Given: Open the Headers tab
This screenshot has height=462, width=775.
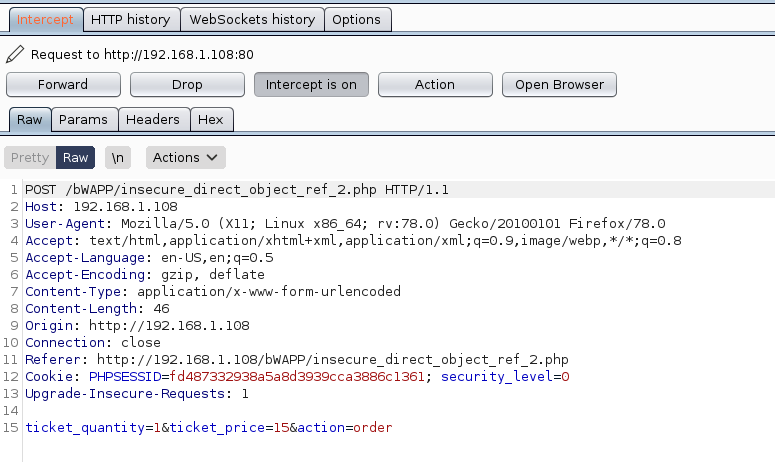Looking at the screenshot, I should pos(153,119).
